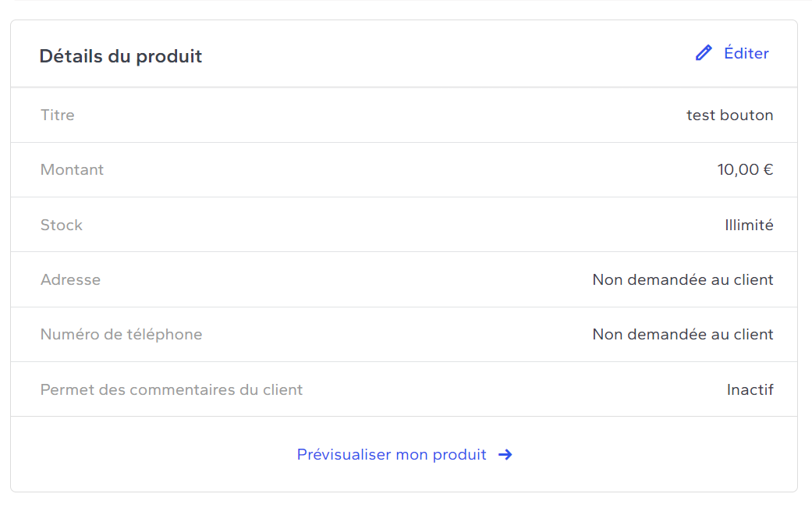812x508 pixels.
Task: Click the Éditer link
Action: (x=746, y=53)
